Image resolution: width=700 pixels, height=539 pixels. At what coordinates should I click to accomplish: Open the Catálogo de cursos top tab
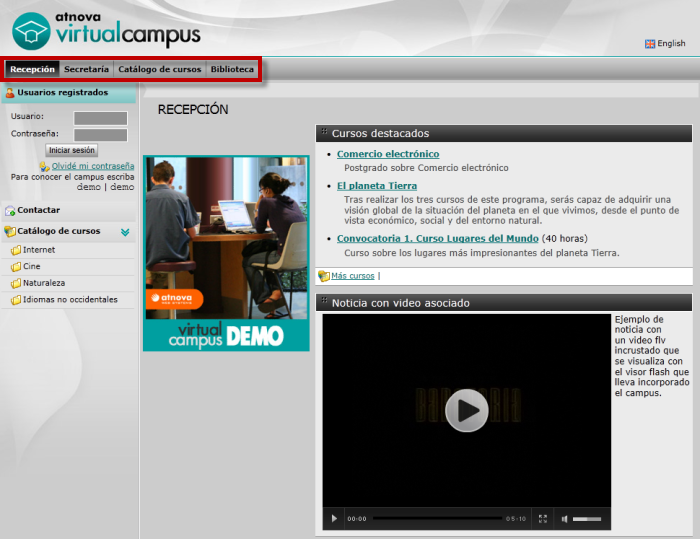pos(159,69)
